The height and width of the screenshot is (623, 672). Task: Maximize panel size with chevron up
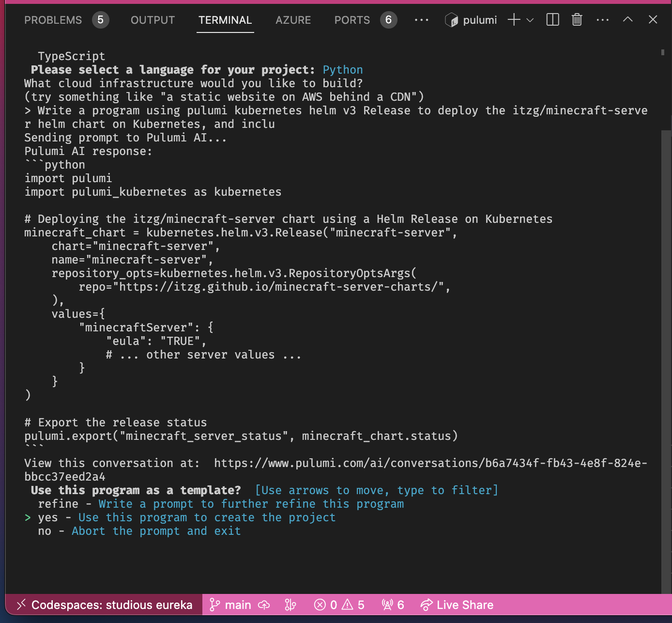coord(627,19)
